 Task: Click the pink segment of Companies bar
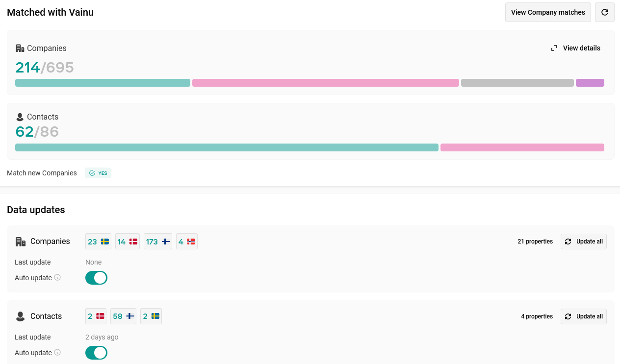click(325, 83)
